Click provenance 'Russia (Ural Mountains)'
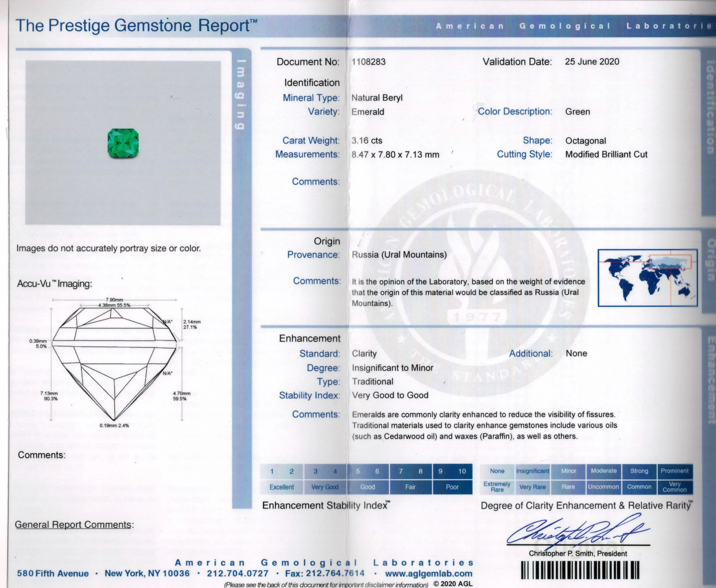 point(399,255)
